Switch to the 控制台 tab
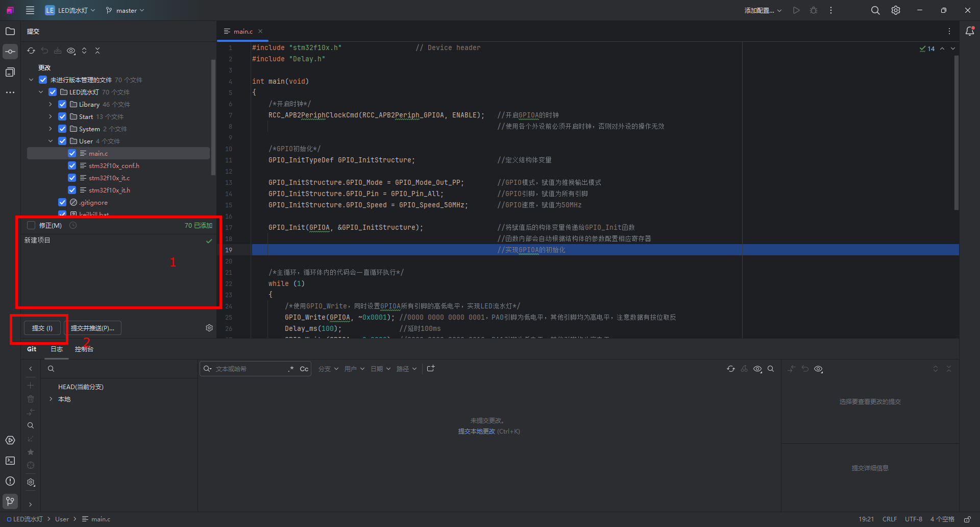Viewport: 980px width, 527px height. pos(84,349)
